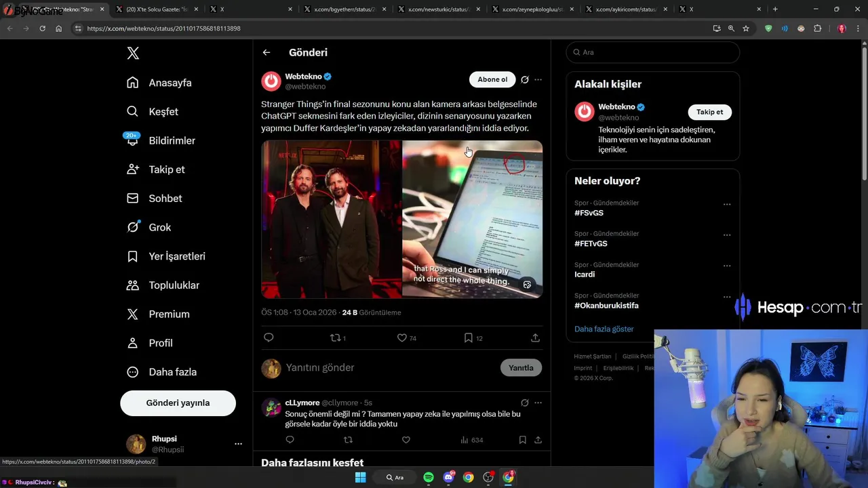
Task: Open Topluluklar (Communities) in the sidebar
Action: pos(163,285)
